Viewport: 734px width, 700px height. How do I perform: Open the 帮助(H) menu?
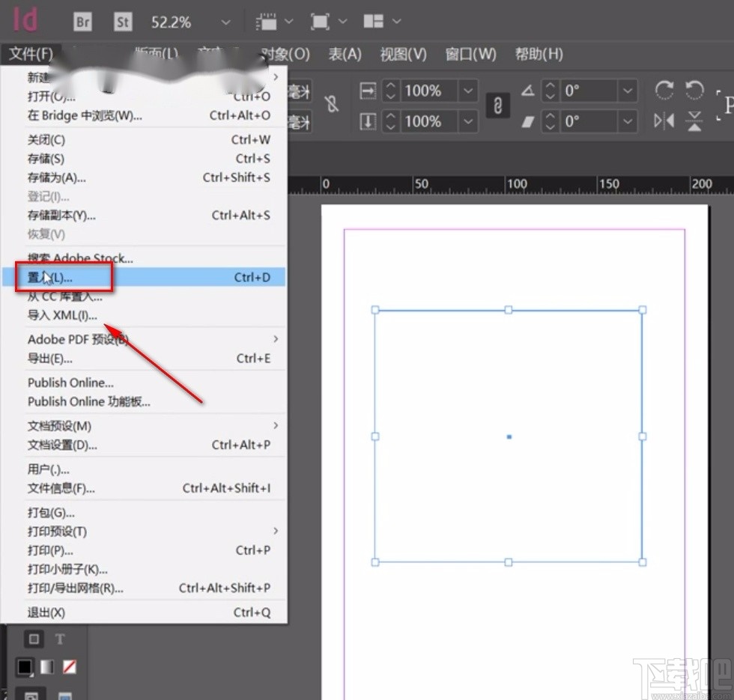pos(539,54)
